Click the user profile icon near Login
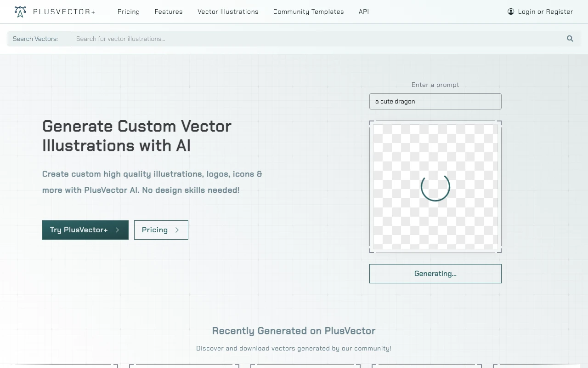The height and width of the screenshot is (368, 588). (511, 11)
